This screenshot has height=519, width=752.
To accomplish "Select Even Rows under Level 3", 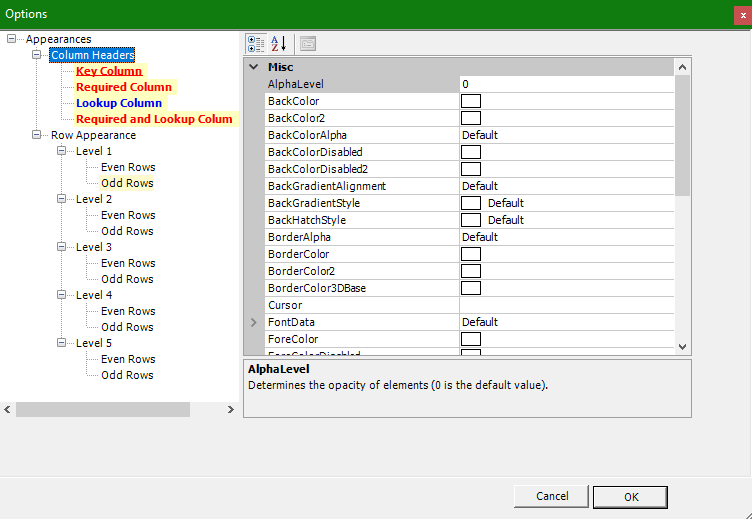I will pos(128,263).
